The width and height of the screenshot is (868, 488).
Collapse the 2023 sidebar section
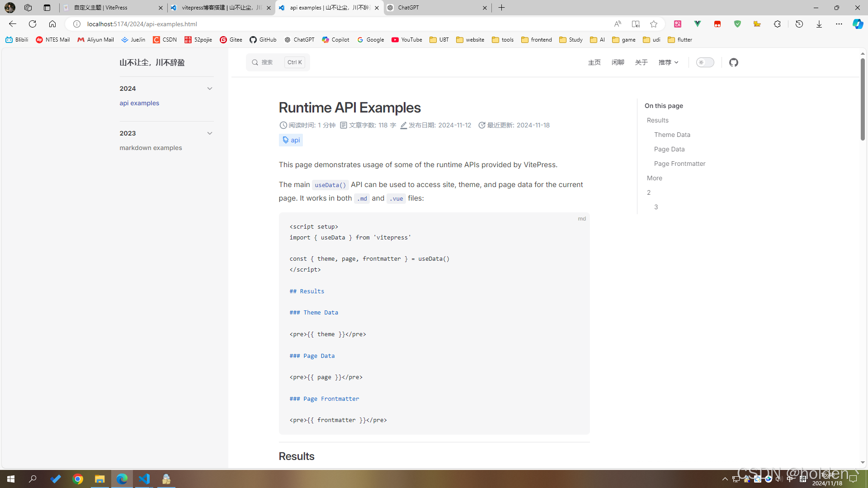209,133
